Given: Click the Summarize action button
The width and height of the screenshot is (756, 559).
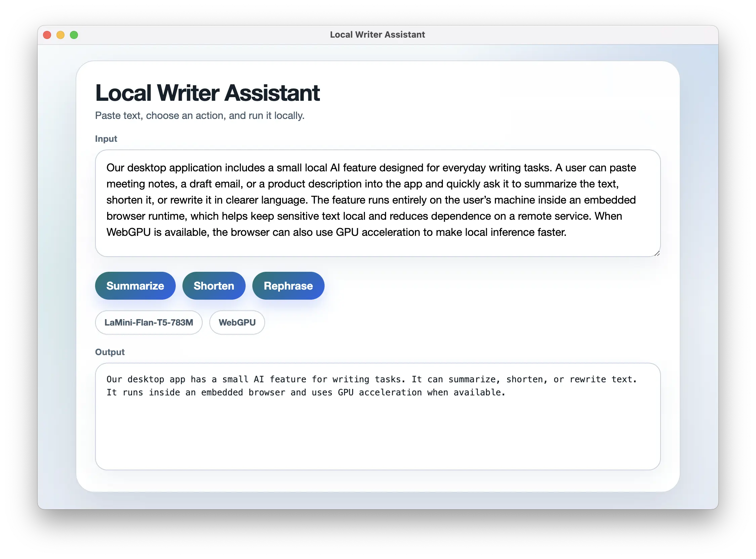Looking at the screenshot, I should 135,286.
